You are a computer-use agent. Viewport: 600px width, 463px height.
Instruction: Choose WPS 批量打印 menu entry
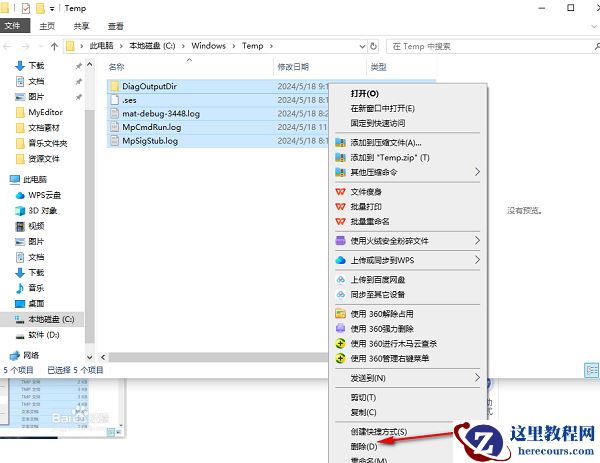[x=408, y=207]
